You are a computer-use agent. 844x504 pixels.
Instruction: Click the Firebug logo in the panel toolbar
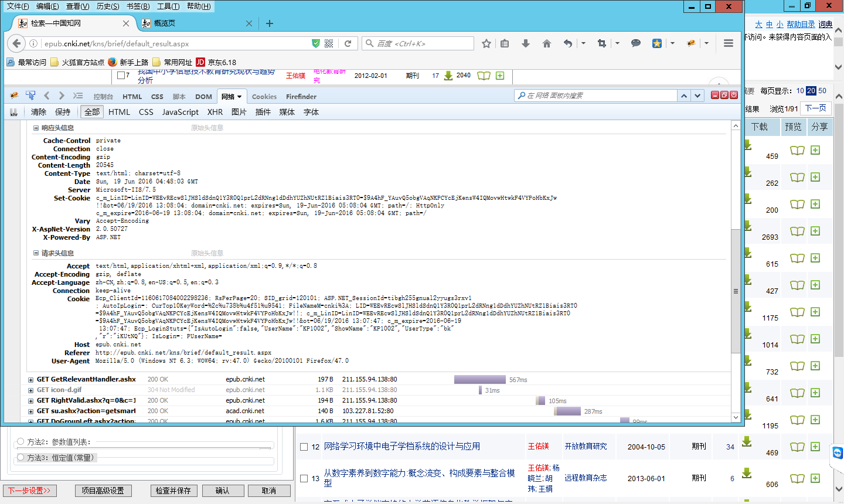14,96
